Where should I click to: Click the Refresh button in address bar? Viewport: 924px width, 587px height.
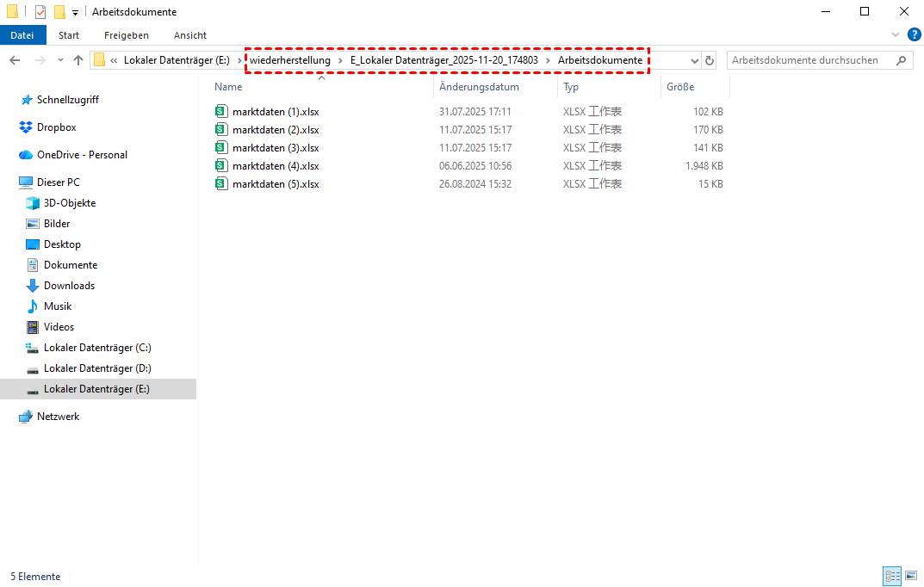pyautogui.click(x=710, y=60)
